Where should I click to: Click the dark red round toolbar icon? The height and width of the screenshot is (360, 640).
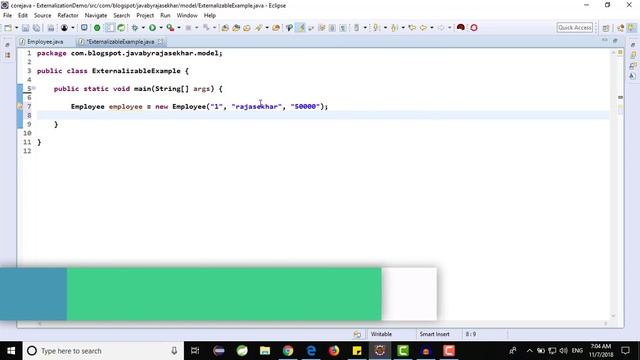(x=461, y=28)
